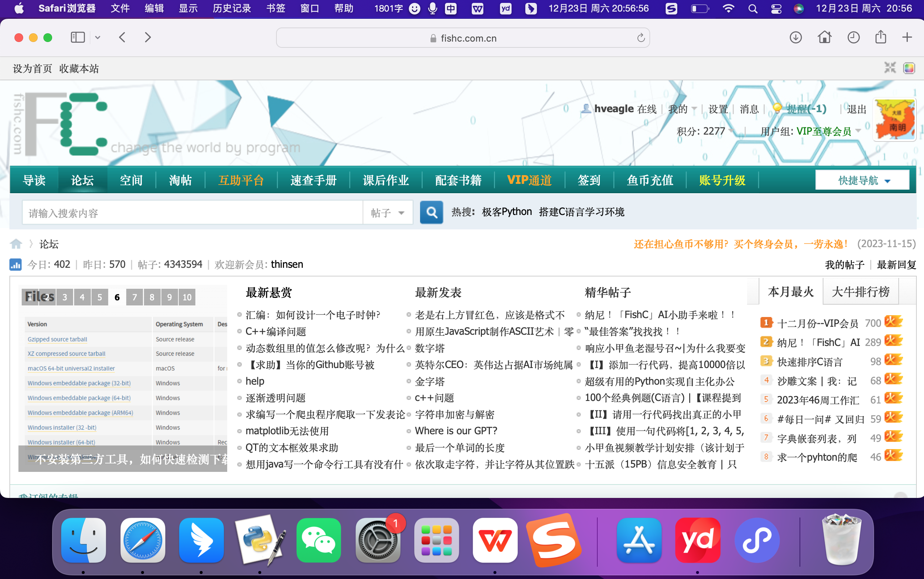Open the home page icon in toolbar
The image size is (924, 579).
point(825,38)
